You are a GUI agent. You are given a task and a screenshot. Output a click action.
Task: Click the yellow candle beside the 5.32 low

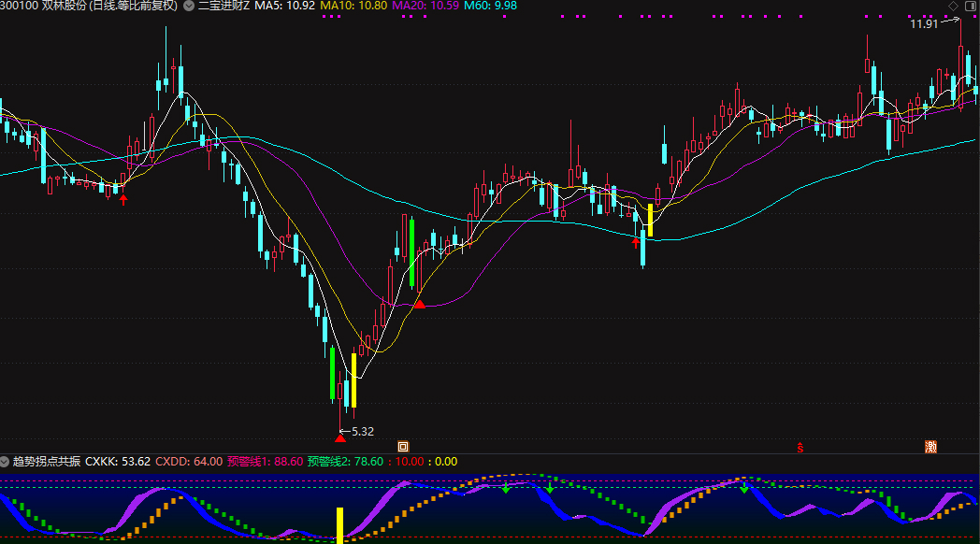point(353,380)
